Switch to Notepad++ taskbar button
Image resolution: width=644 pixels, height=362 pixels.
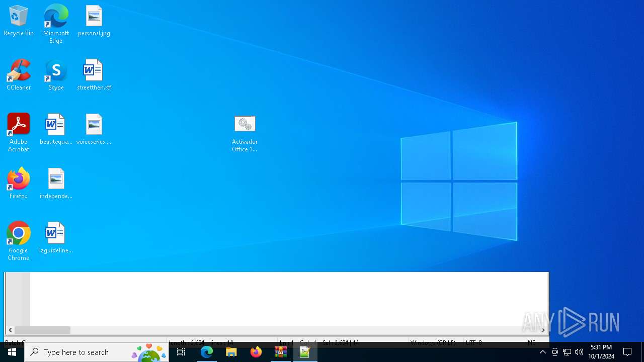coord(305,352)
